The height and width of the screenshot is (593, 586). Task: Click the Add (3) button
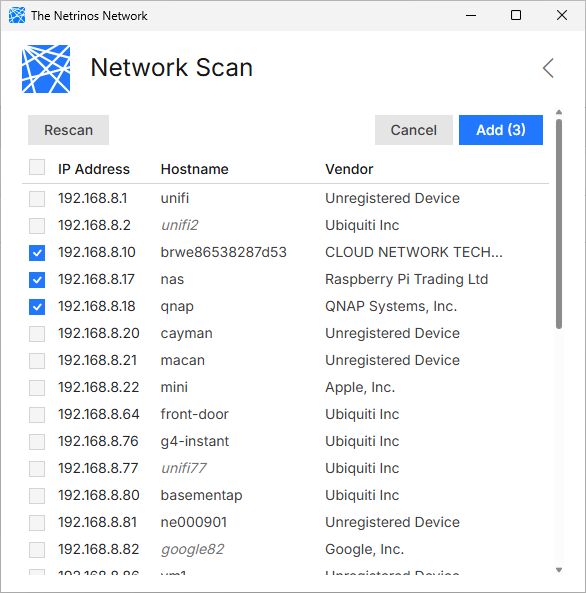501,130
